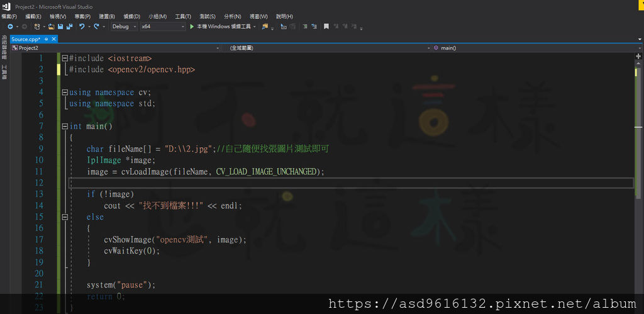The image size is (644, 314).
Task: Click the "opencv測試" string in line 17
Action: (x=182, y=240)
